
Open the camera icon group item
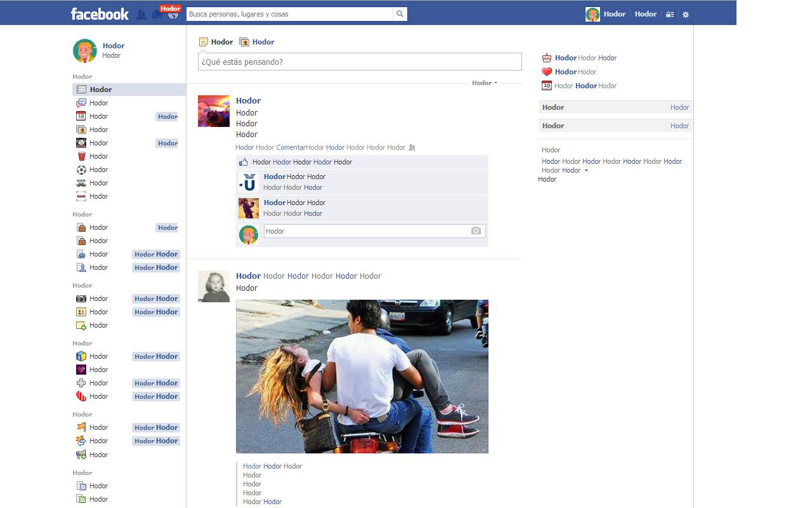(81, 298)
